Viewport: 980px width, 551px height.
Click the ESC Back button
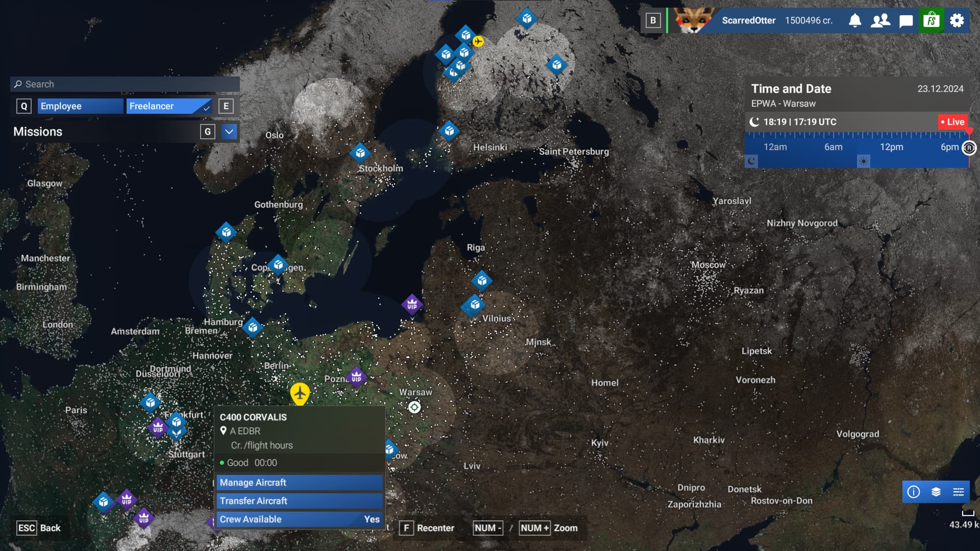pyautogui.click(x=39, y=528)
